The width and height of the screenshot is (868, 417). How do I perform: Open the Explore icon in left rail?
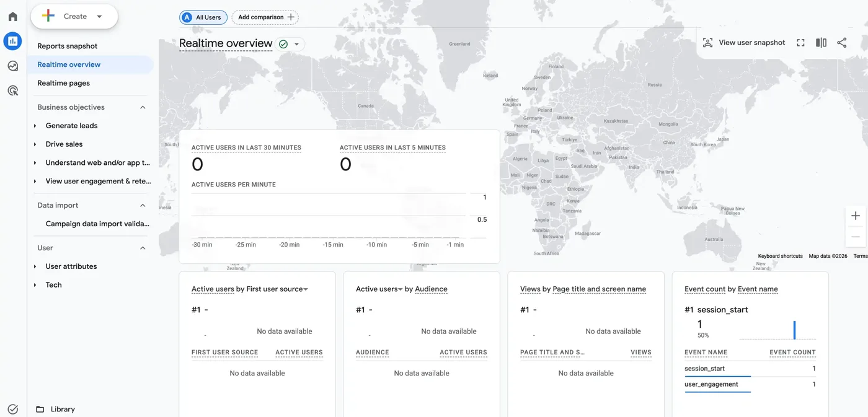[12, 66]
